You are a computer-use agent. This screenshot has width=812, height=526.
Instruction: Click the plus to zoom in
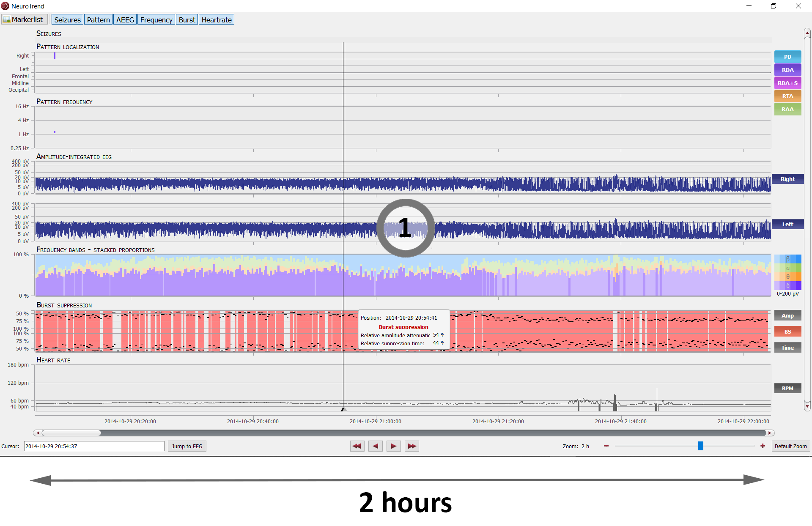[x=763, y=446]
